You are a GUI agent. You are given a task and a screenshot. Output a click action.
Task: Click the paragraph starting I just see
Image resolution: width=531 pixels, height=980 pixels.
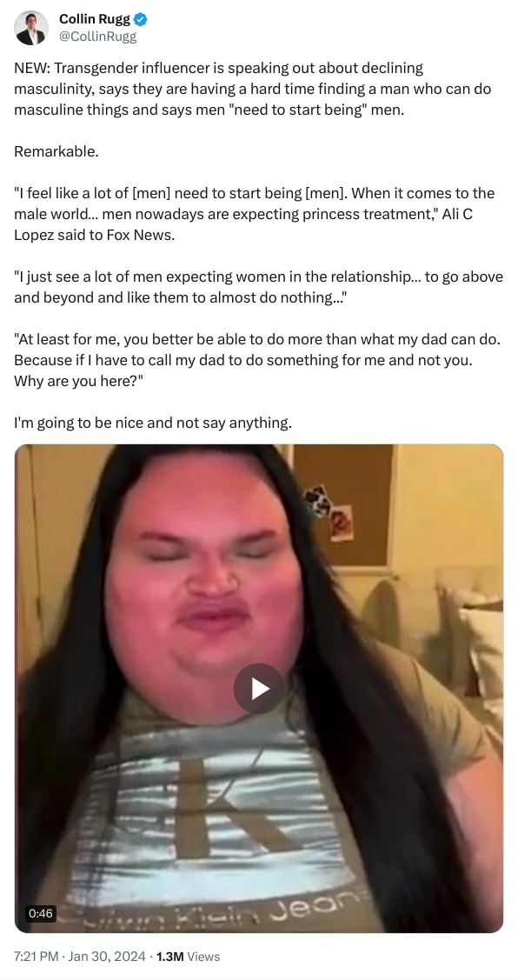coord(258,287)
